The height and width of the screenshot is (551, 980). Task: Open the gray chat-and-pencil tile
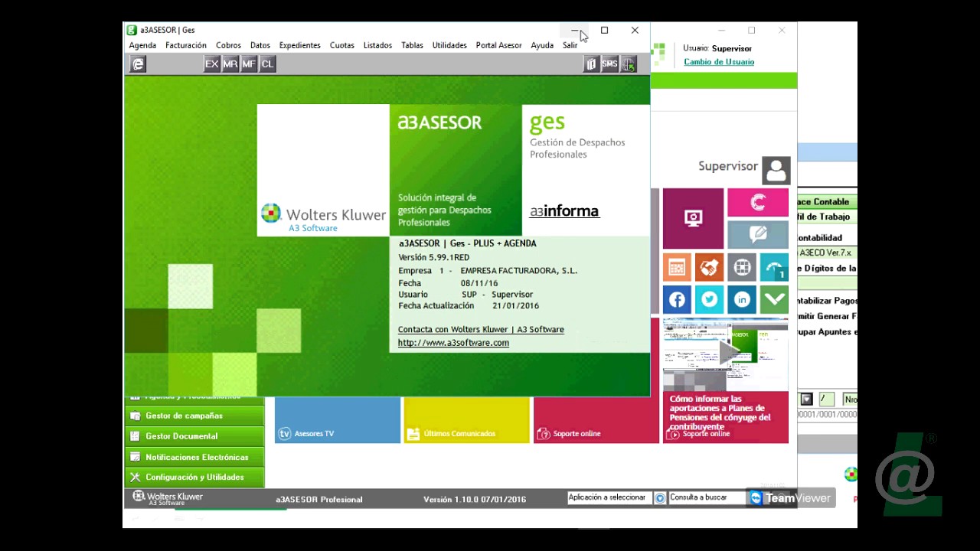(758, 235)
